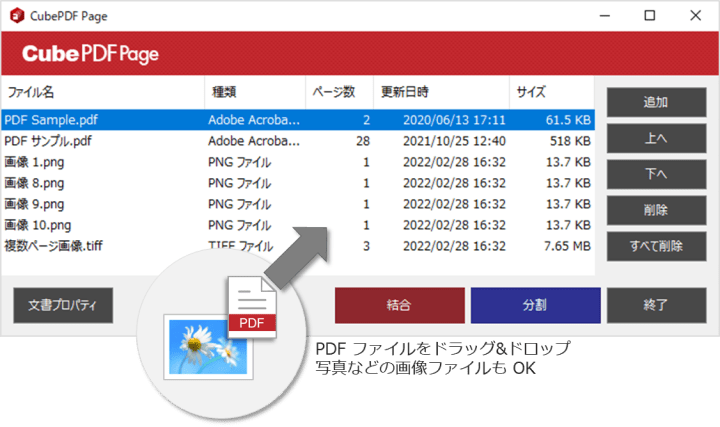Image resolution: width=720 pixels, height=427 pixels.
Task: Select the PDF サンプル.pdf file row
Action: coord(298,141)
